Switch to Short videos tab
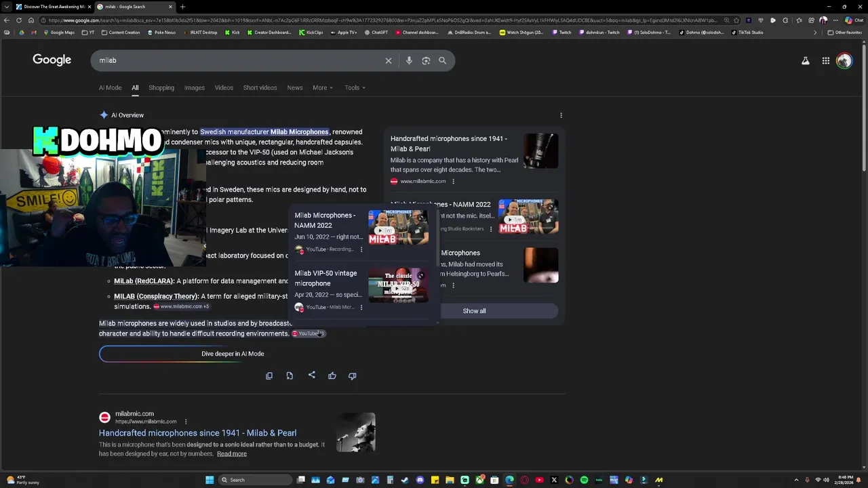Image resolution: width=868 pixels, height=488 pixels. (x=260, y=87)
